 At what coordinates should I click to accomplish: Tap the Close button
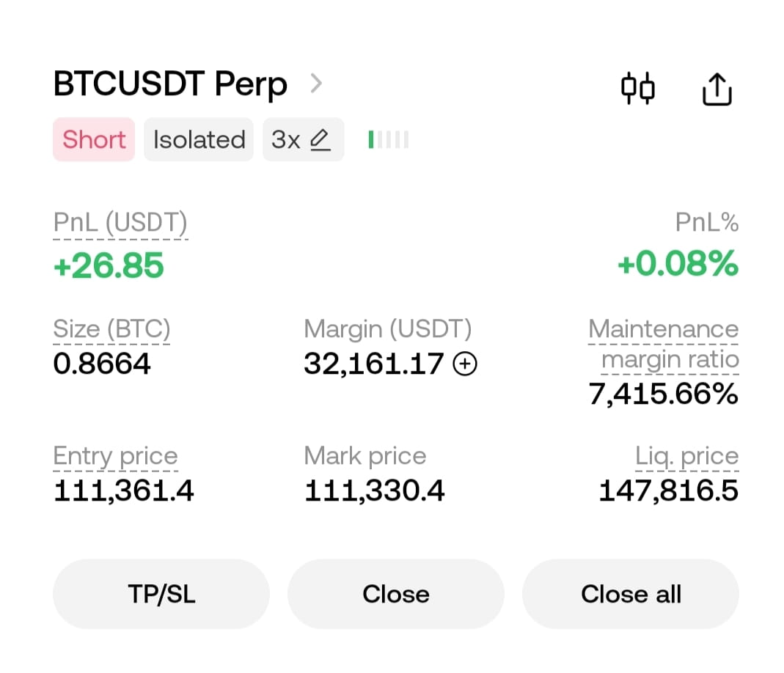pos(396,594)
